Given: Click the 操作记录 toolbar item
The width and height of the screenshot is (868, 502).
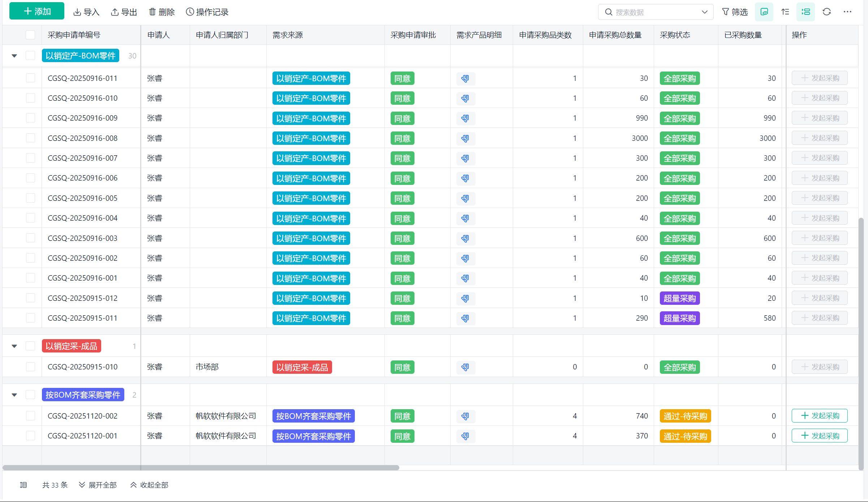Looking at the screenshot, I should [207, 12].
